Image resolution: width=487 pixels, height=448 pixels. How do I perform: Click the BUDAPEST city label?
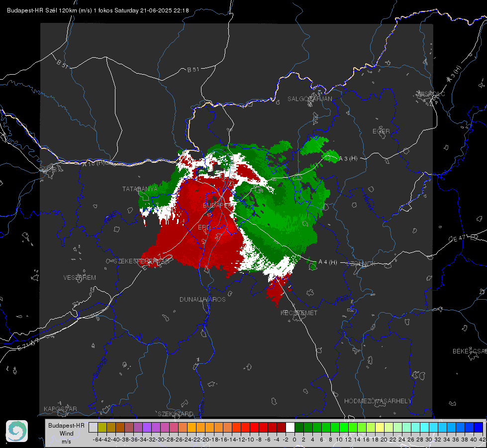219,206
